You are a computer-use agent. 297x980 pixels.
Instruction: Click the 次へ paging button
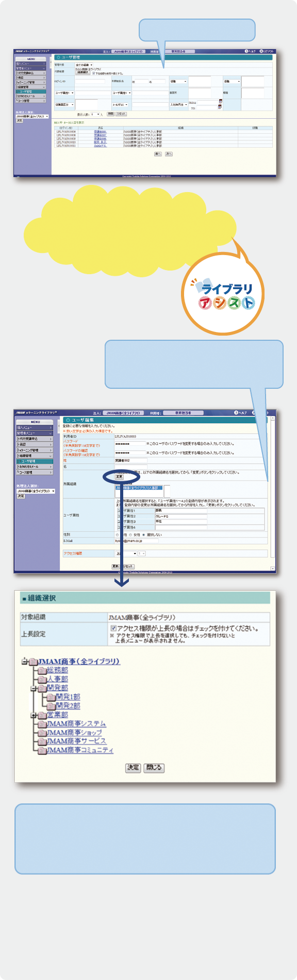click(x=169, y=154)
